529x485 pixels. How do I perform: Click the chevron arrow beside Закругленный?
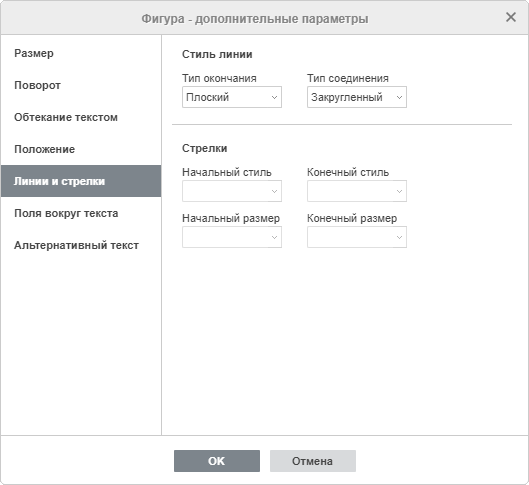click(399, 97)
